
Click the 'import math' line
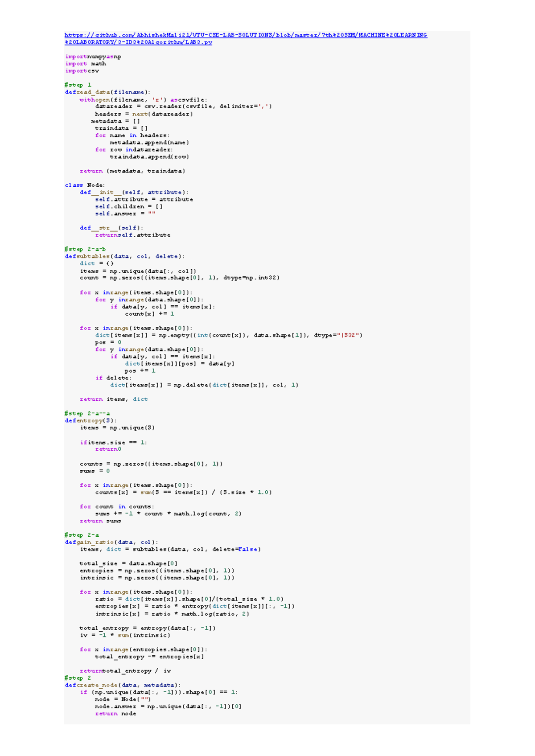pos(86,64)
